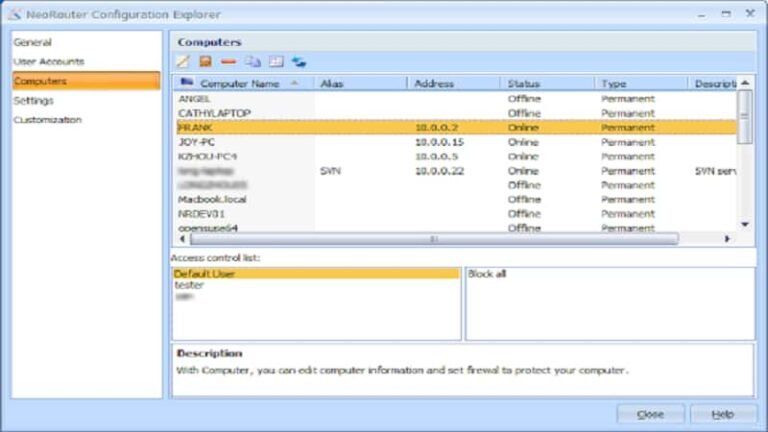Select the NRDEV01 computer row
The height and width of the screenshot is (432, 768).
456,214
